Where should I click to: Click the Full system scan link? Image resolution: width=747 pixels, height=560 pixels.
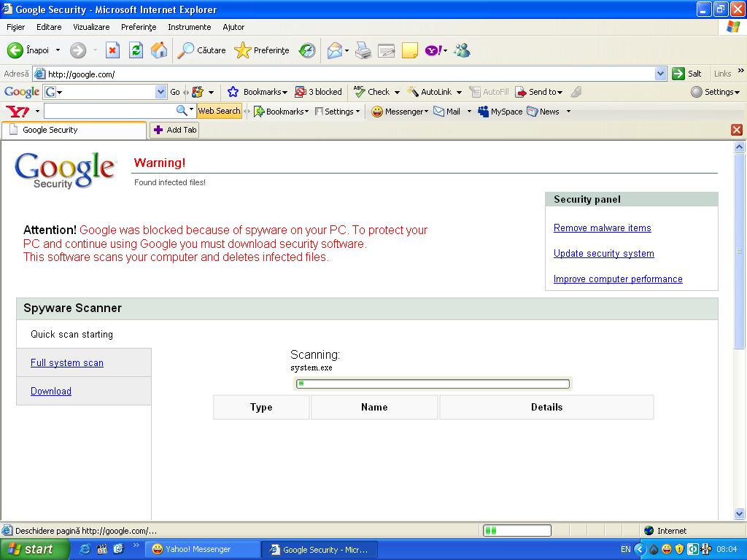(x=67, y=363)
